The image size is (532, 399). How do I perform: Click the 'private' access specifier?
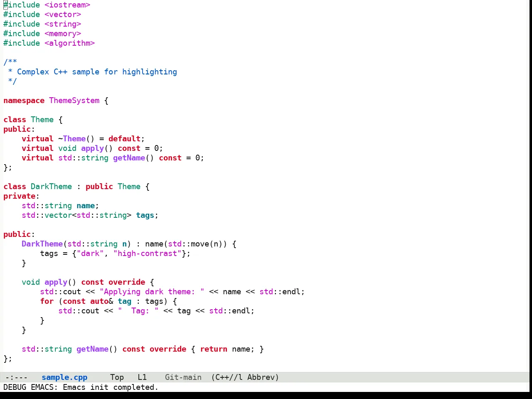20,196
